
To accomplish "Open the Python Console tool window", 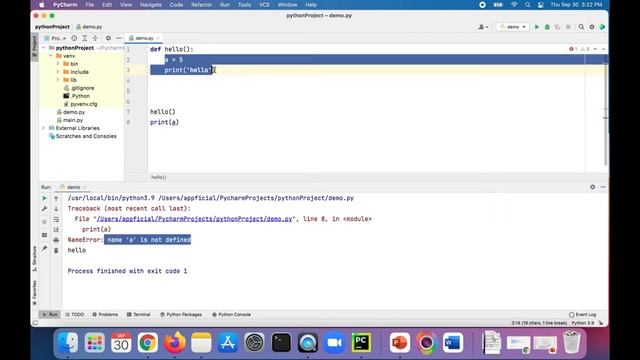I will pos(231,315).
